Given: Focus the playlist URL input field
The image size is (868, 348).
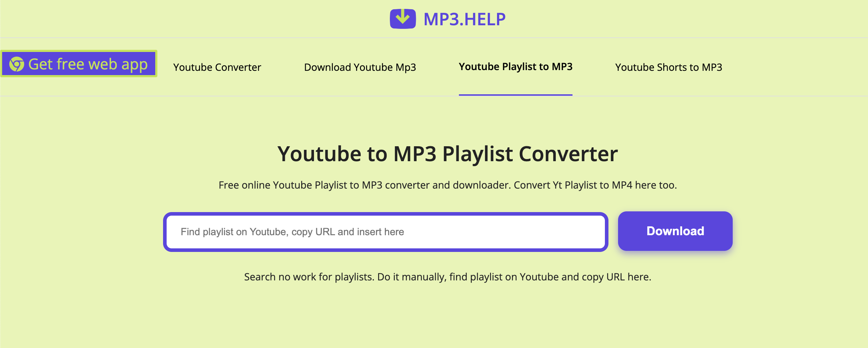Looking at the screenshot, I should click(386, 232).
